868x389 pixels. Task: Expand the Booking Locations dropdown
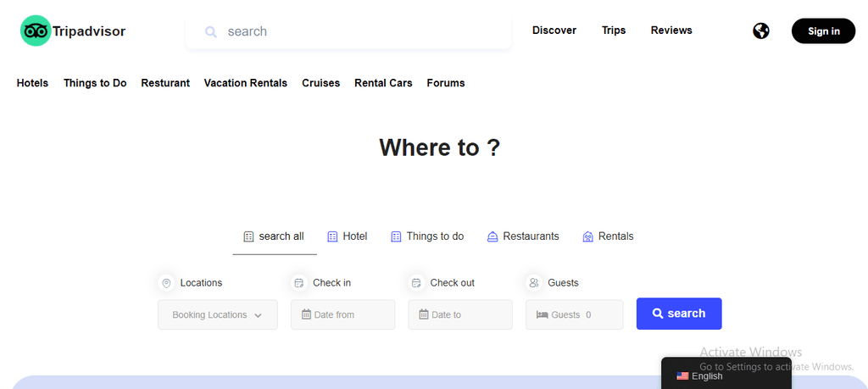click(x=218, y=315)
